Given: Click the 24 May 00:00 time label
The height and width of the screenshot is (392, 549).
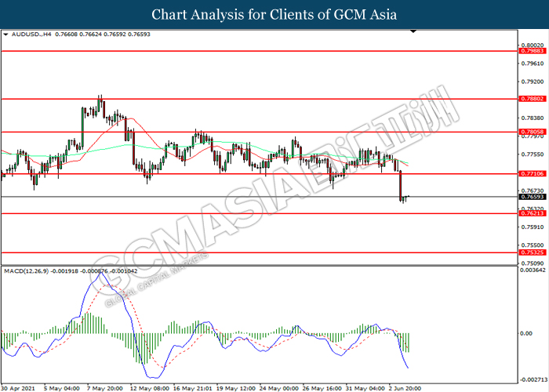Looking at the screenshot, I should 279,389.
